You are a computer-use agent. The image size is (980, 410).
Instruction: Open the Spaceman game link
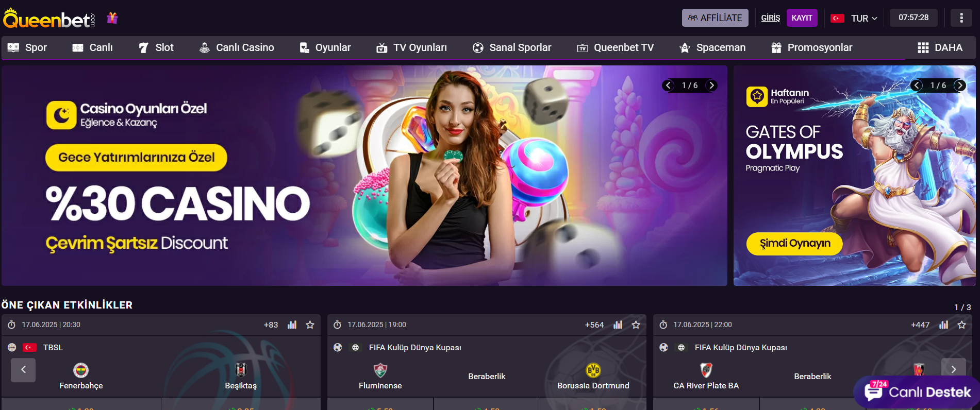pyautogui.click(x=712, y=48)
